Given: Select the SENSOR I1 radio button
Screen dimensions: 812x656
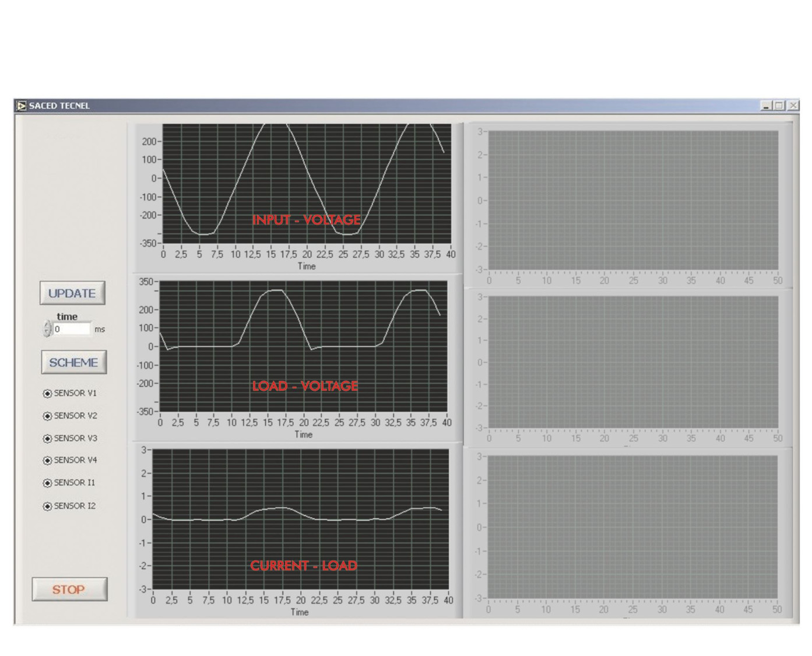Looking at the screenshot, I should point(47,483).
